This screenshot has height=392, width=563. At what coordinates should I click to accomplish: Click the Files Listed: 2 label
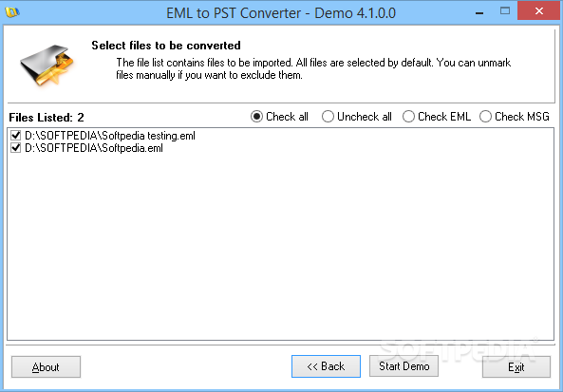click(47, 118)
